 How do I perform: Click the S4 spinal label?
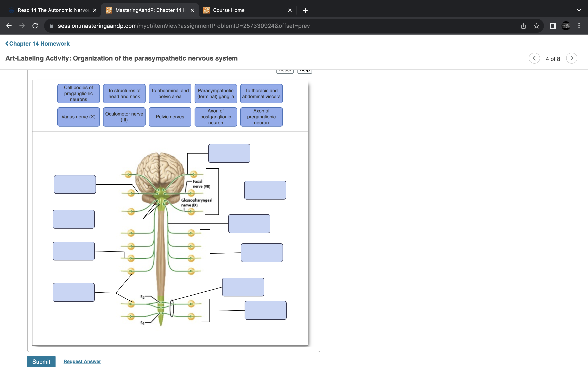point(142,323)
